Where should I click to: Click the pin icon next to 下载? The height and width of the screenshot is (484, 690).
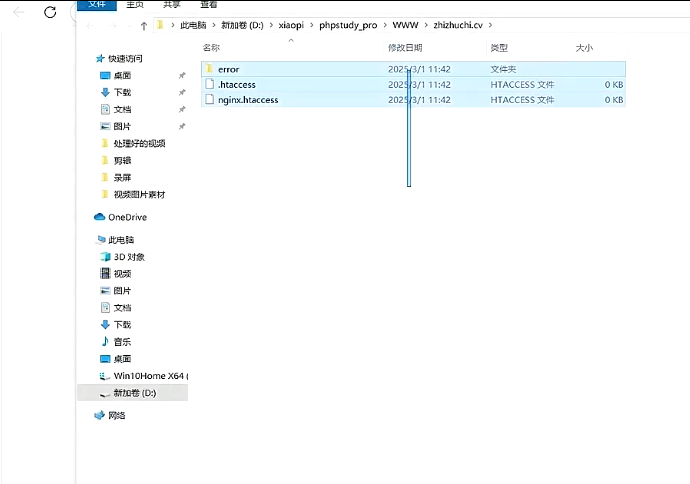click(182, 92)
